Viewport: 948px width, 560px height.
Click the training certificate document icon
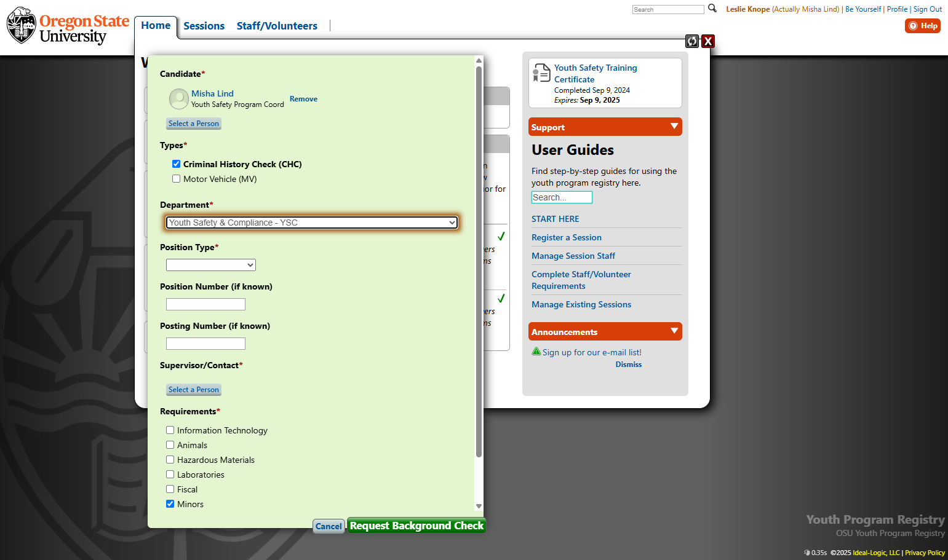coord(541,73)
